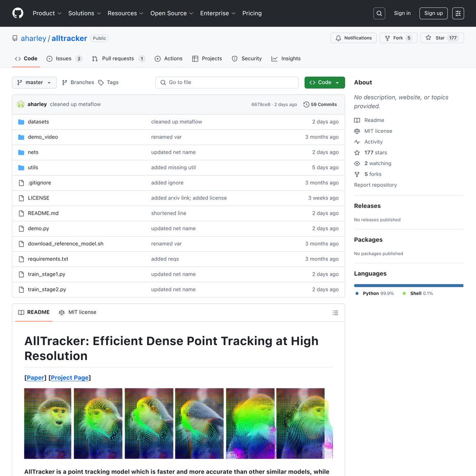Open the 59 Commits history
Screen dimensions: 476x476
[x=320, y=104]
